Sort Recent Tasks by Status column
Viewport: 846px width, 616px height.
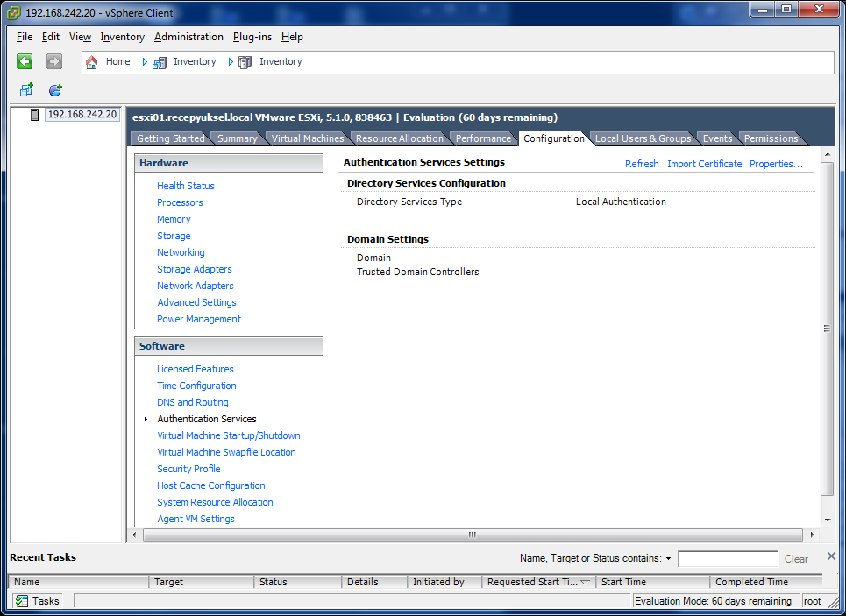[297, 582]
